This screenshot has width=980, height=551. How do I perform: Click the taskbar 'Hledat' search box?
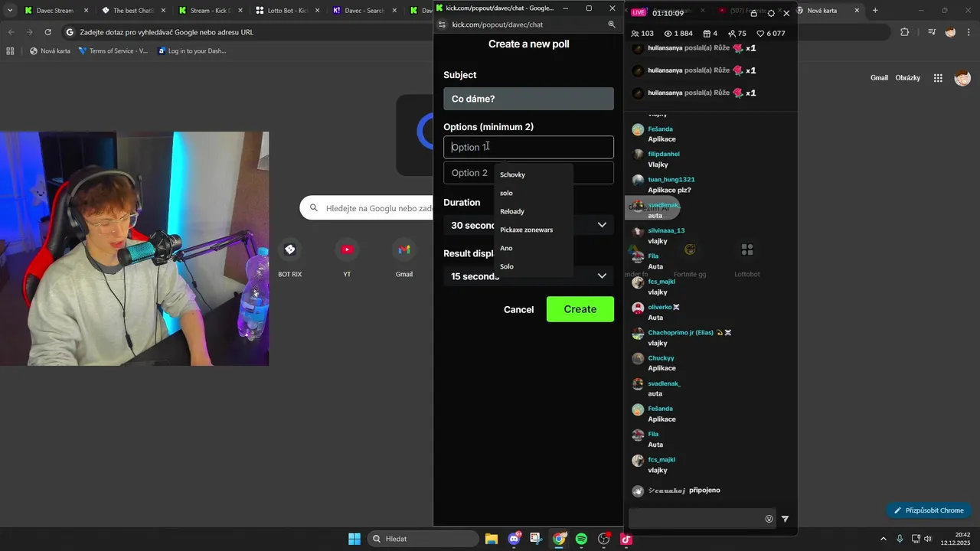pos(423,539)
